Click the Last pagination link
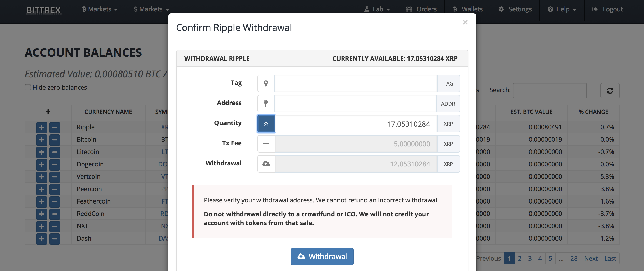644x271 pixels. click(610, 258)
